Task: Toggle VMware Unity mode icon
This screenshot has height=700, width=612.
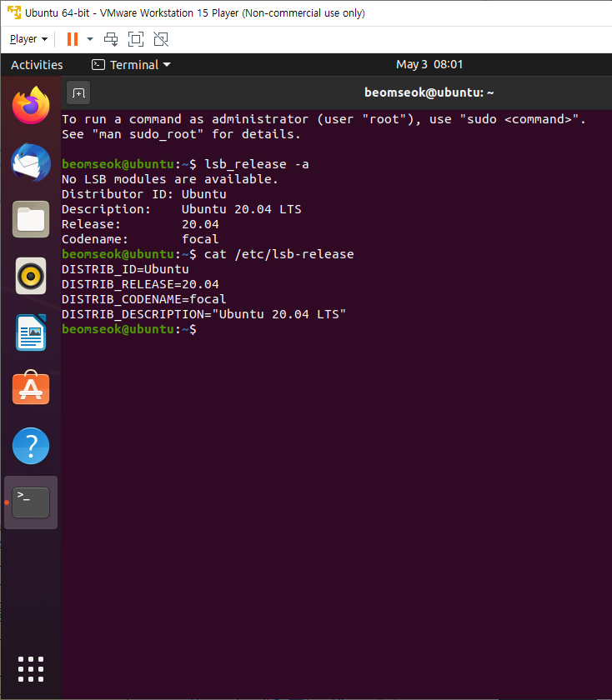Action: pyautogui.click(x=161, y=39)
